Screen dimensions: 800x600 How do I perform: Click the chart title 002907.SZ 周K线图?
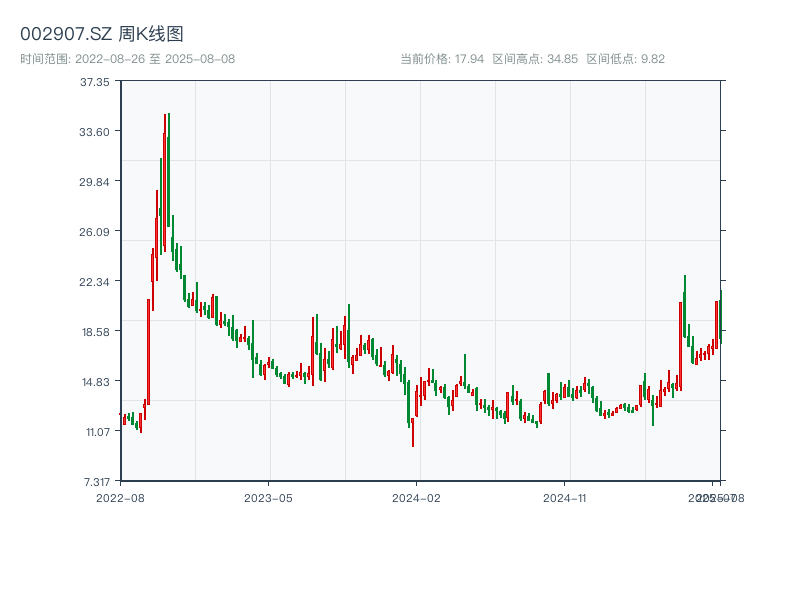[x=102, y=34]
